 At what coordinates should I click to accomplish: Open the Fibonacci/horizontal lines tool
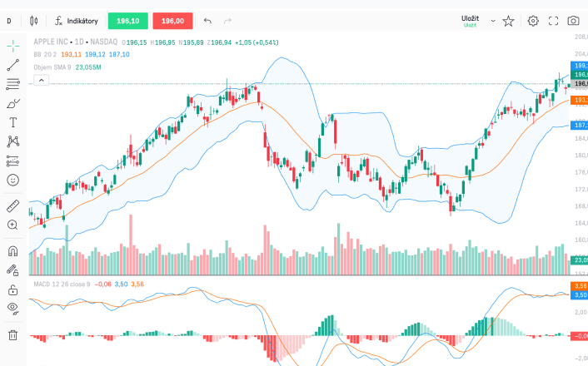tap(13, 84)
